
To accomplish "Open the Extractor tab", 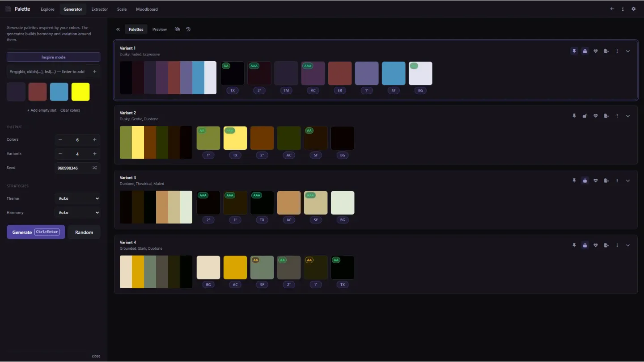I will [99, 9].
